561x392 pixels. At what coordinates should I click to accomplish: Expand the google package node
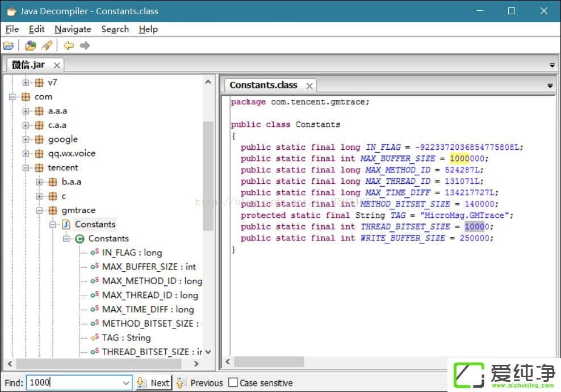click(x=26, y=140)
